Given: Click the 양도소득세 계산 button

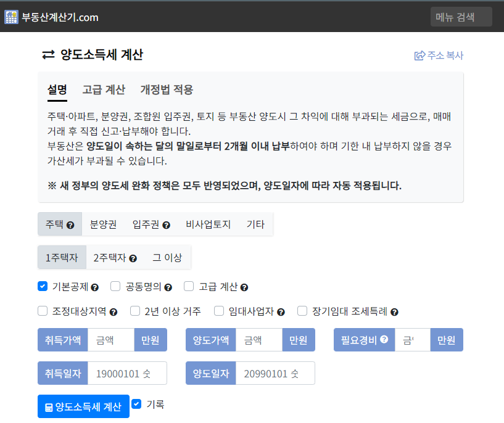Looking at the screenshot, I should click(x=83, y=406).
